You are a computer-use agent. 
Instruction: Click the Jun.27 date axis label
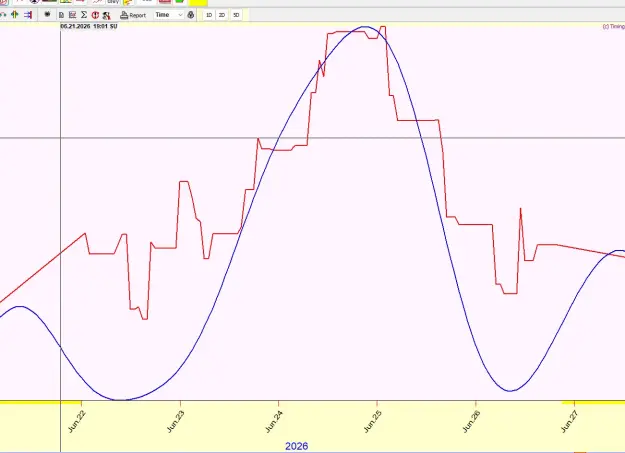(x=570, y=421)
